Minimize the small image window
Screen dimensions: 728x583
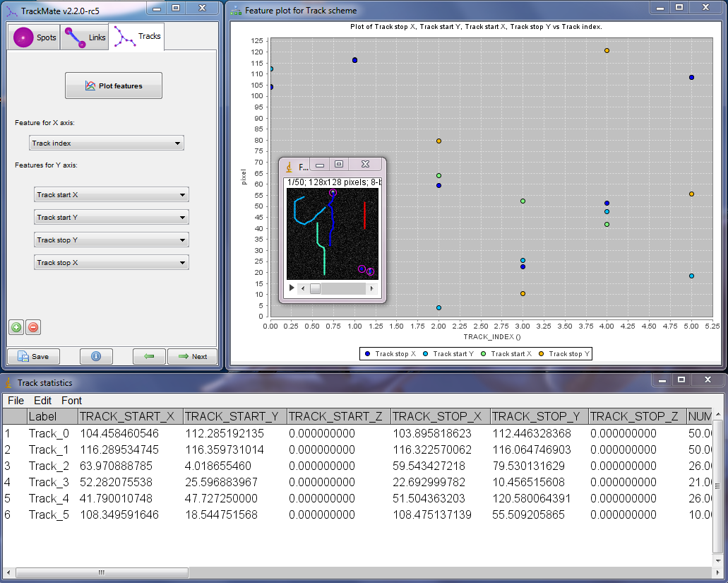pyautogui.click(x=320, y=165)
